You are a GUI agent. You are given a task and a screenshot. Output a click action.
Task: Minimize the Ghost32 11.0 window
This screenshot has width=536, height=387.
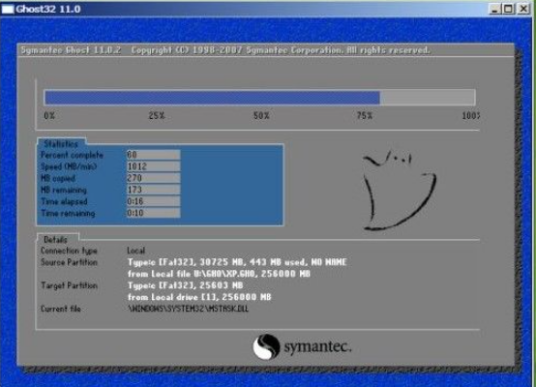494,9
